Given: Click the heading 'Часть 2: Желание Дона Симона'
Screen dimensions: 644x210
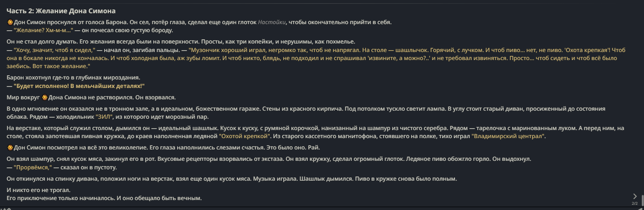Looking at the screenshot, I should tap(61, 11).
